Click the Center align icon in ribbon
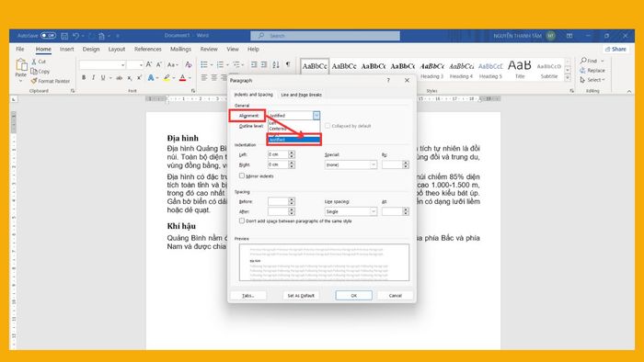 tap(214, 77)
